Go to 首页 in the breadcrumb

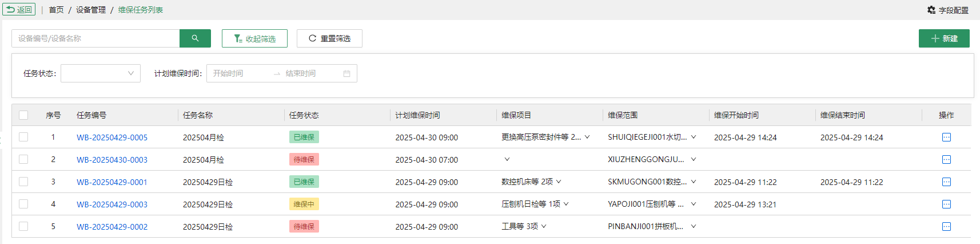click(x=56, y=10)
